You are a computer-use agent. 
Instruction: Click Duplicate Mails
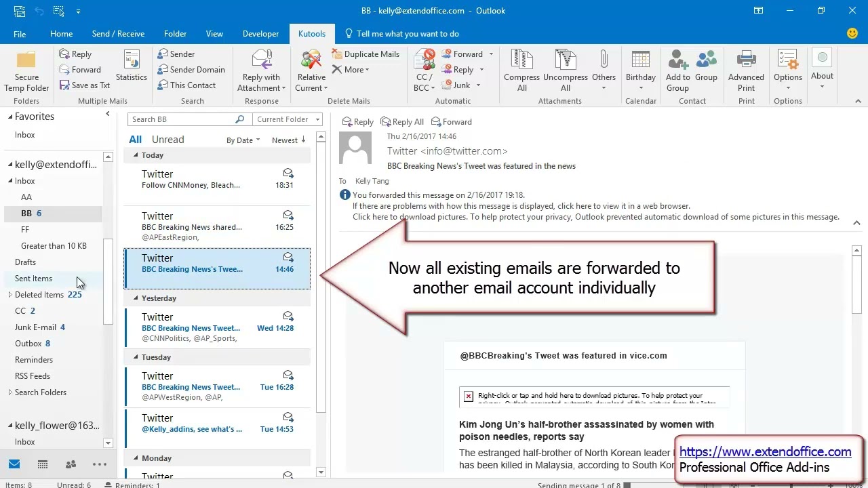point(366,54)
